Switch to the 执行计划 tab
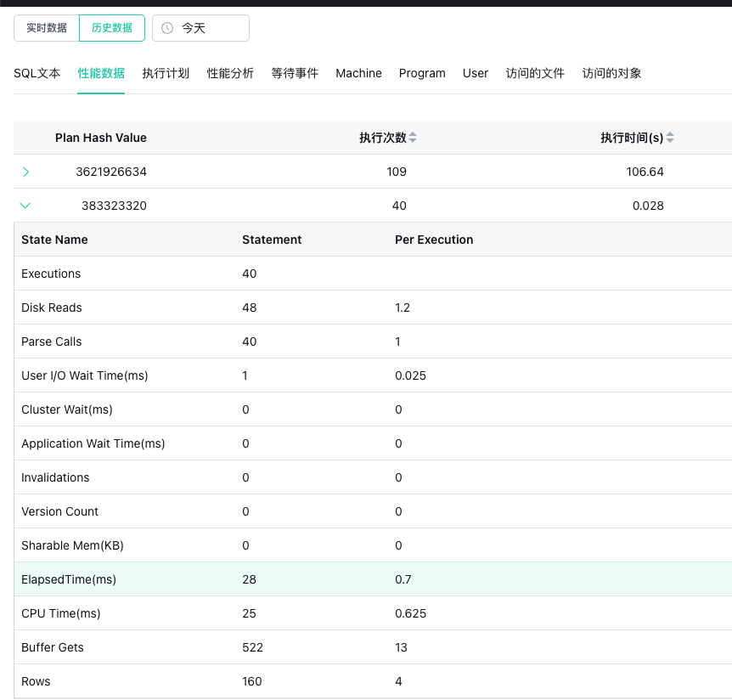732x700 pixels. (x=166, y=73)
